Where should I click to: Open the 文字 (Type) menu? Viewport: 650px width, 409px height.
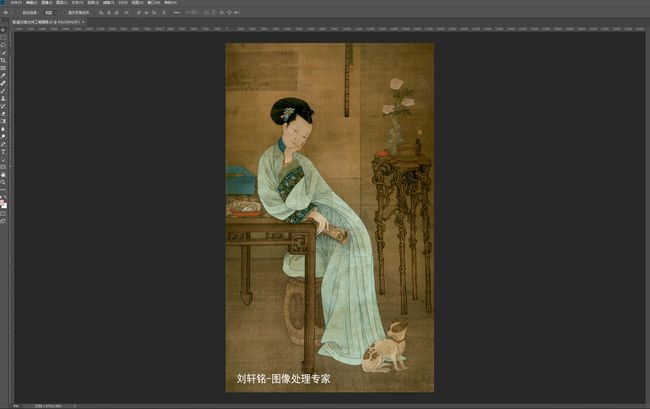click(x=78, y=2)
